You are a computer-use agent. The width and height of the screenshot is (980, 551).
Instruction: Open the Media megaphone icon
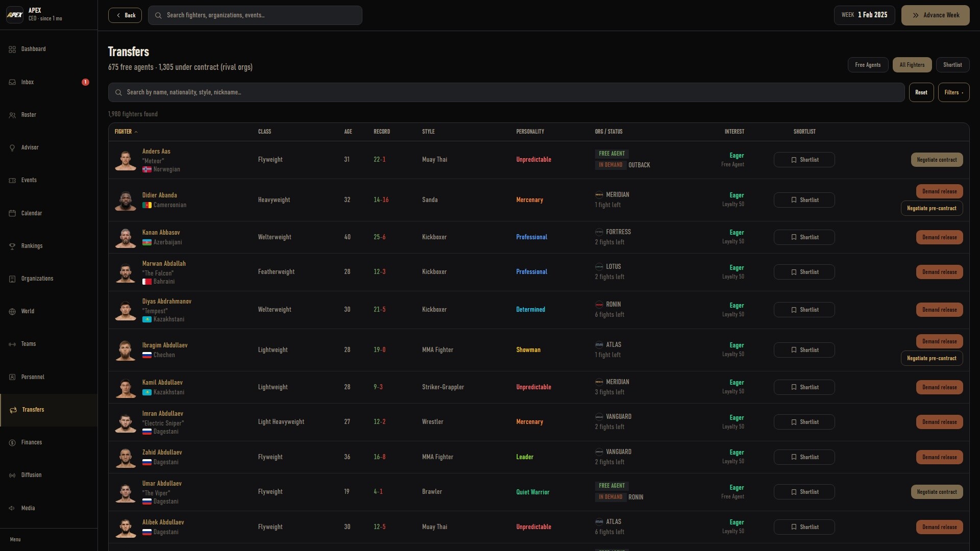(12, 508)
